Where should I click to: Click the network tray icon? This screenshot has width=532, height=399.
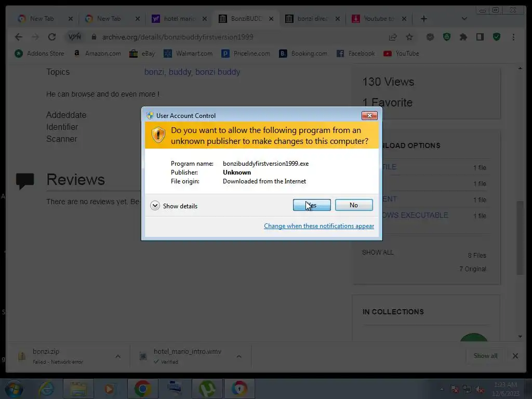tap(467, 389)
